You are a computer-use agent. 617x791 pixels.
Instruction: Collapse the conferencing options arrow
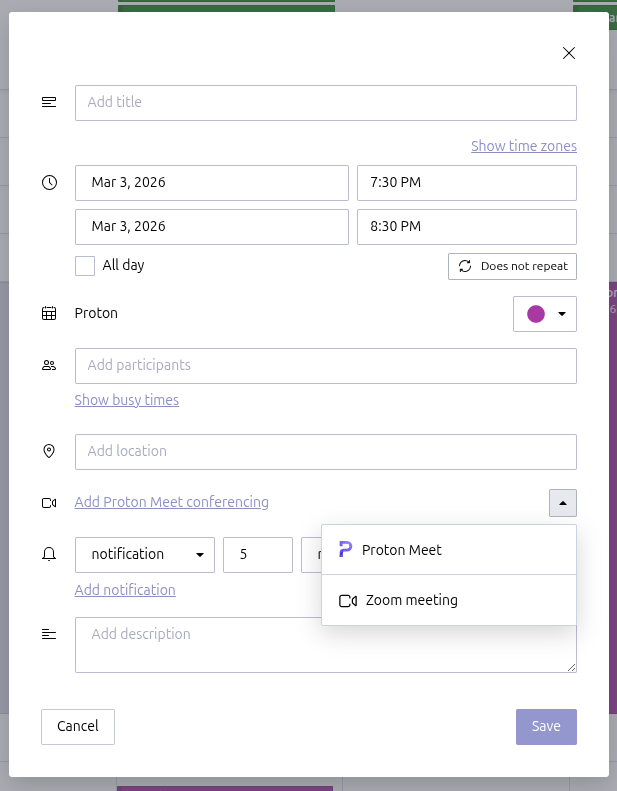(x=562, y=503)
